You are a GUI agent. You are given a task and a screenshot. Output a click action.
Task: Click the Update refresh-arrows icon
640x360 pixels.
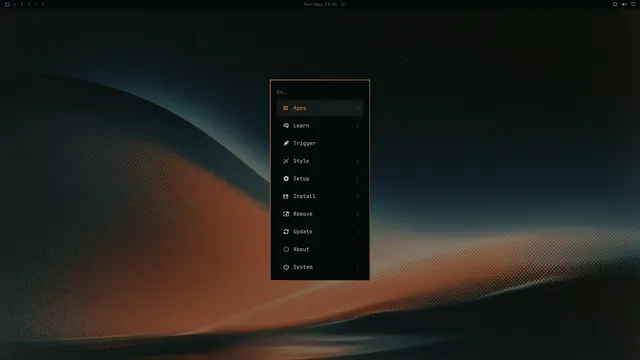286,231
